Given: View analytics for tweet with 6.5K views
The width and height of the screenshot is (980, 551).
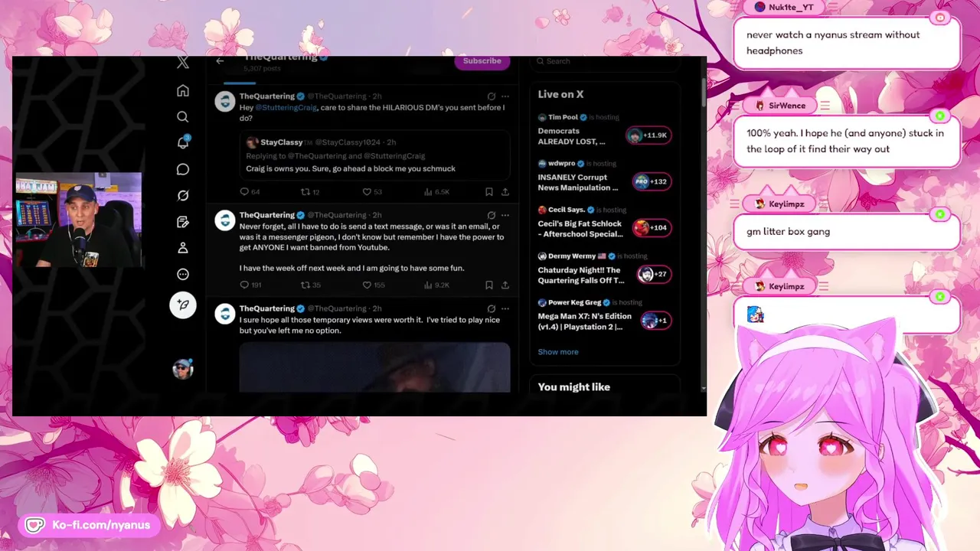Looking at the screenshot, I should 436,192.
